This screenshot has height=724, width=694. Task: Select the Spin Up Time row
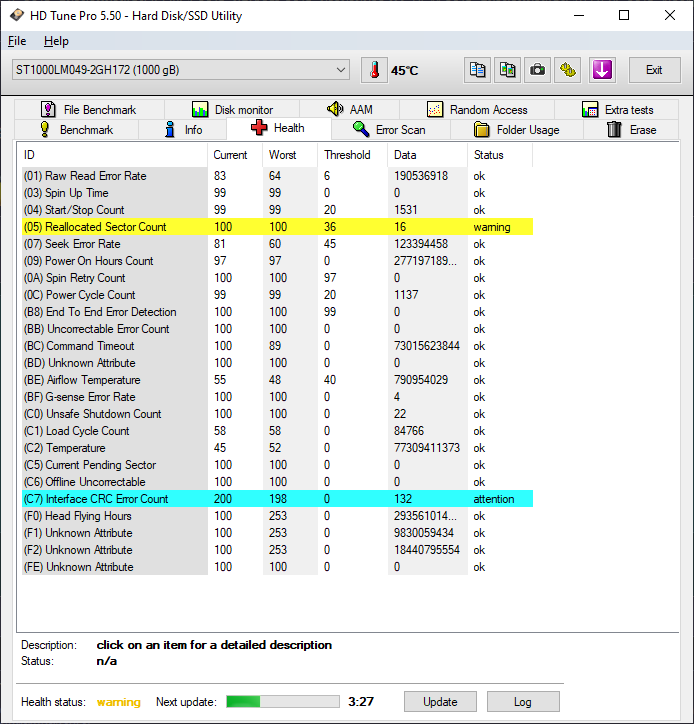point(278,193)
